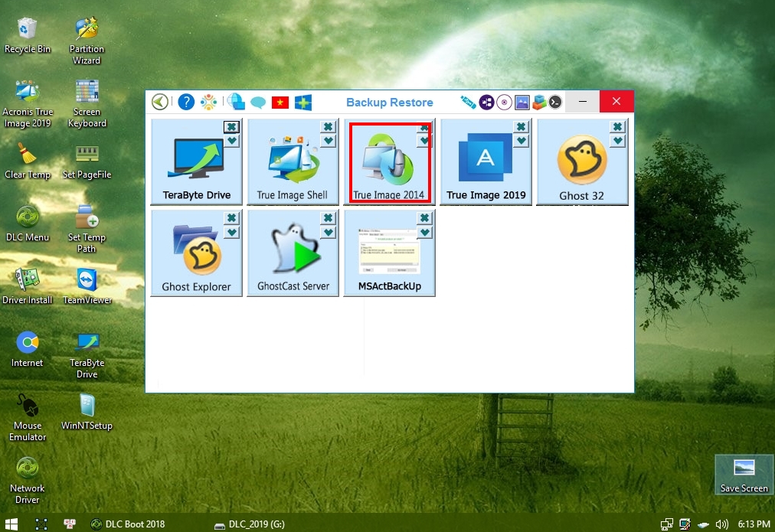Select the TeraByte Drive desktop shortcut
This screenshot has height=532, width=775.
point(87,354)
